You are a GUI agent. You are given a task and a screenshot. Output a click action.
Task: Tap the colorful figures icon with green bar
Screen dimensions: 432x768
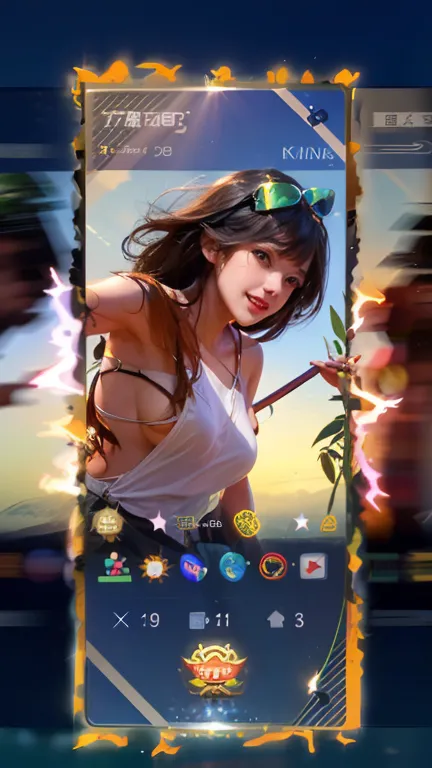pyautogui.click(x=115, y=567)
